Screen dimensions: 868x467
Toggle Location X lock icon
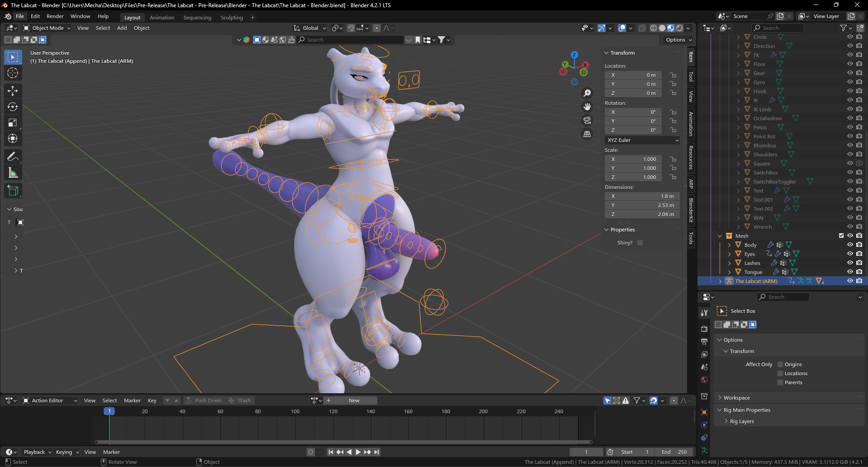[673, 75]
